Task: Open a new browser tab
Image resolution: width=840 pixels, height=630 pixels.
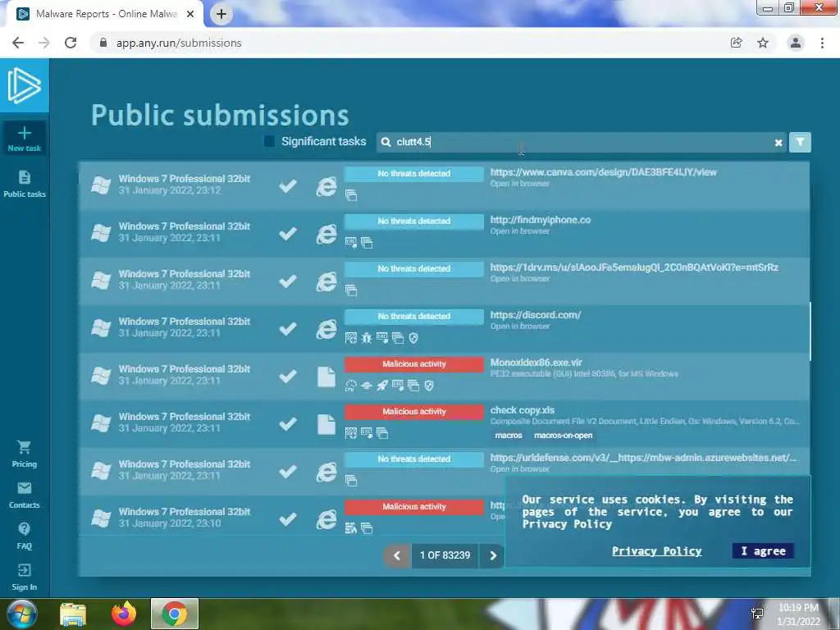Action: (x=221, y=14)
